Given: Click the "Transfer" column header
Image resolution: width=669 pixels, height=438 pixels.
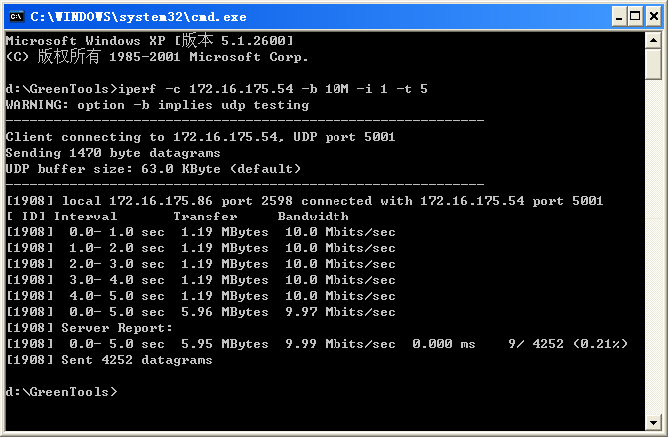Looking at the screenshot, I should click(205, 216).
